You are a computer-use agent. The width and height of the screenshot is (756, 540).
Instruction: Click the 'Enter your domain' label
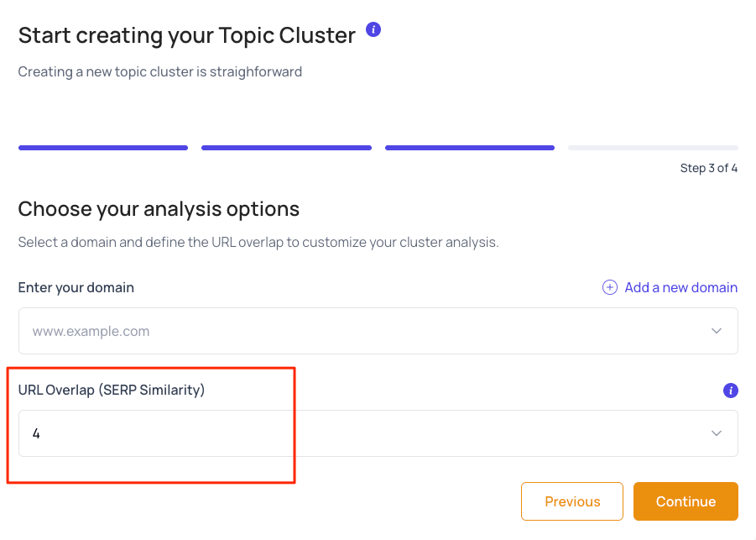pyautogui.click(x=76, y=287)
